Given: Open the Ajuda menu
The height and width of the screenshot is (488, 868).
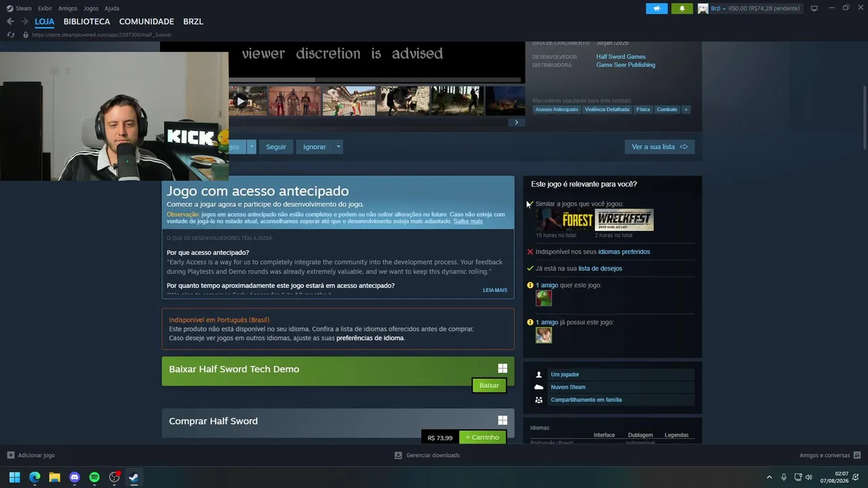Looking at the screenshot, I should click(x=112, y=8).
